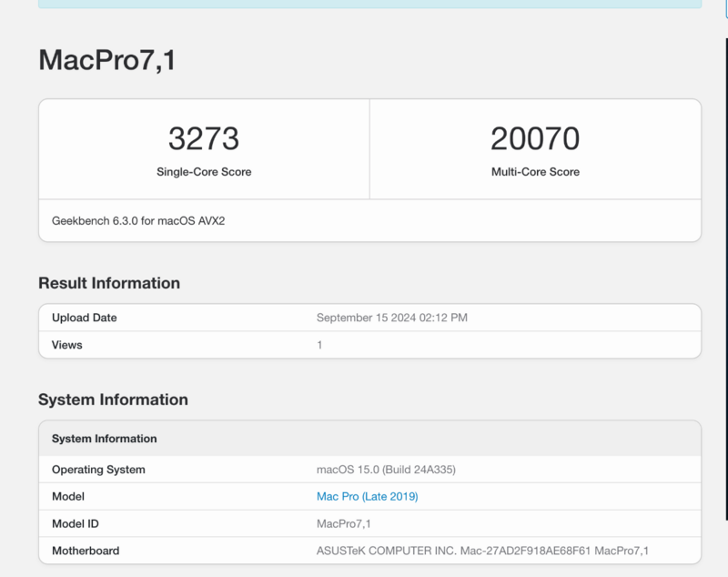Click the Motherboard row label
Viewport: 728px width, 577px height.
coord(86,551)
